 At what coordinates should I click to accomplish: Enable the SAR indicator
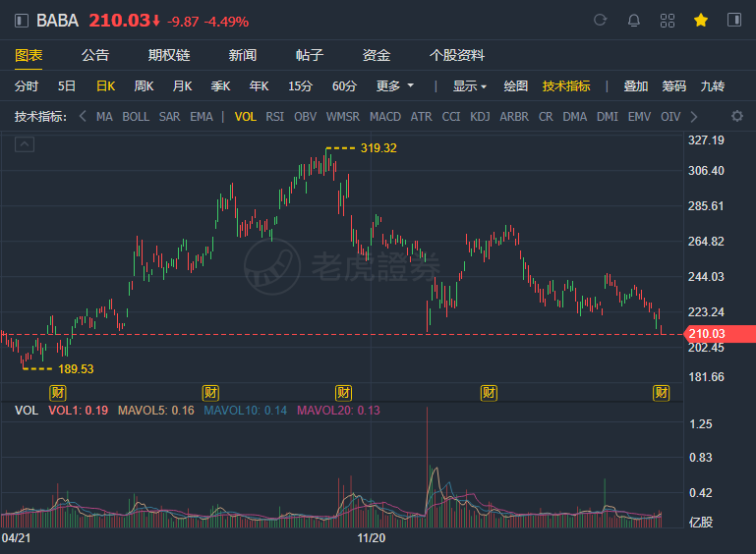[x=169, y=117]
